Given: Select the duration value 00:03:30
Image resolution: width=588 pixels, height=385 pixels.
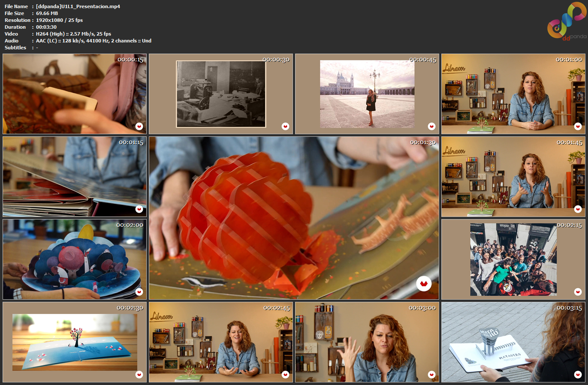Looking at the screenshot, I should pyautogui.click(x=46, y=27).
